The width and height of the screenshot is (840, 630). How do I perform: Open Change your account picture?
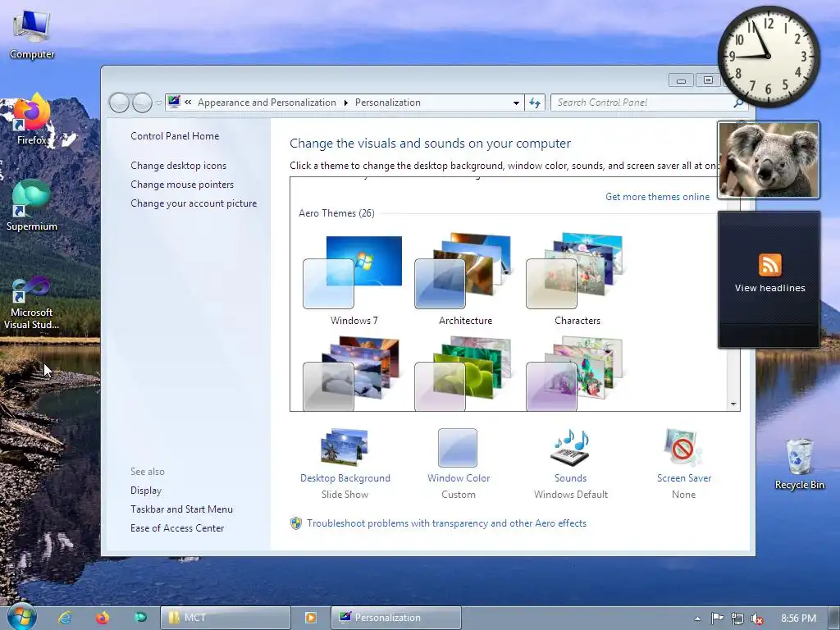[194, 203]
